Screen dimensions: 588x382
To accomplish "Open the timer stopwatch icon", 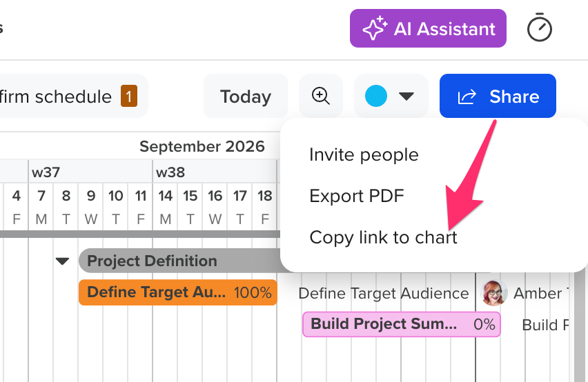I will click(539, 28).
